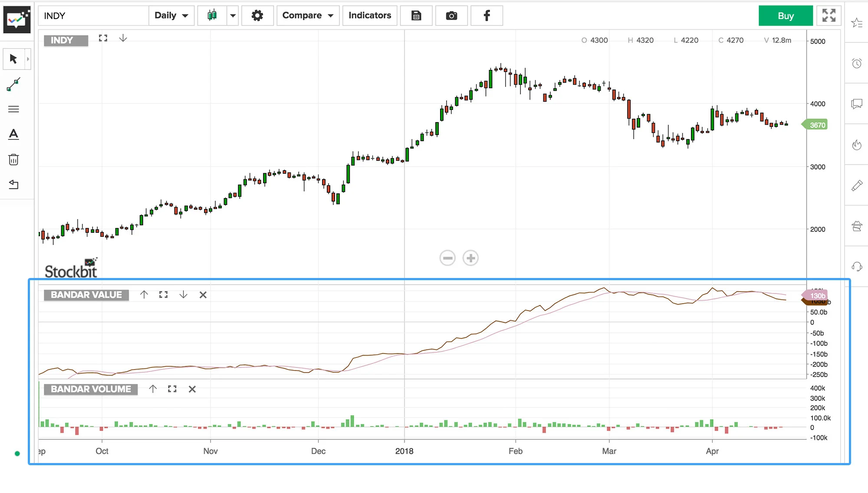Expand the chart type dropdown arrow
The width and height of the screenshot is (868, 493).
pos(233,16)
